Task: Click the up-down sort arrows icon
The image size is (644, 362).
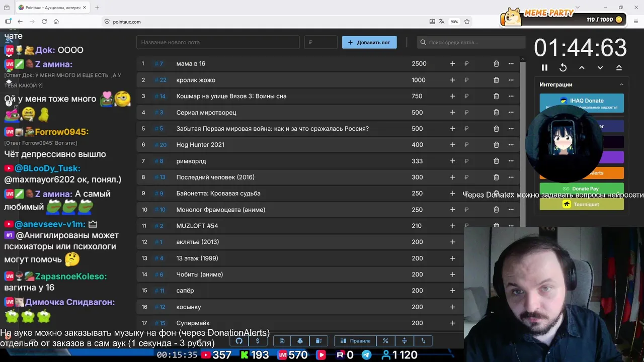Action: pos(423,341)
